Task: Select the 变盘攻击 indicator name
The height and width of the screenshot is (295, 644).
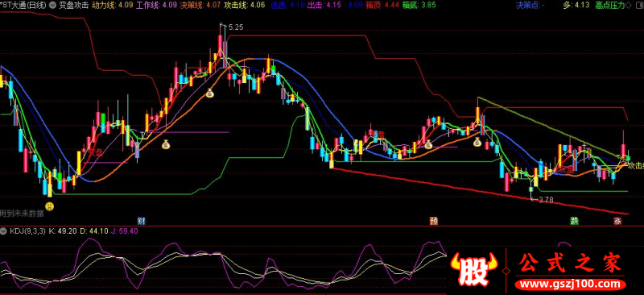Action: 73,5
